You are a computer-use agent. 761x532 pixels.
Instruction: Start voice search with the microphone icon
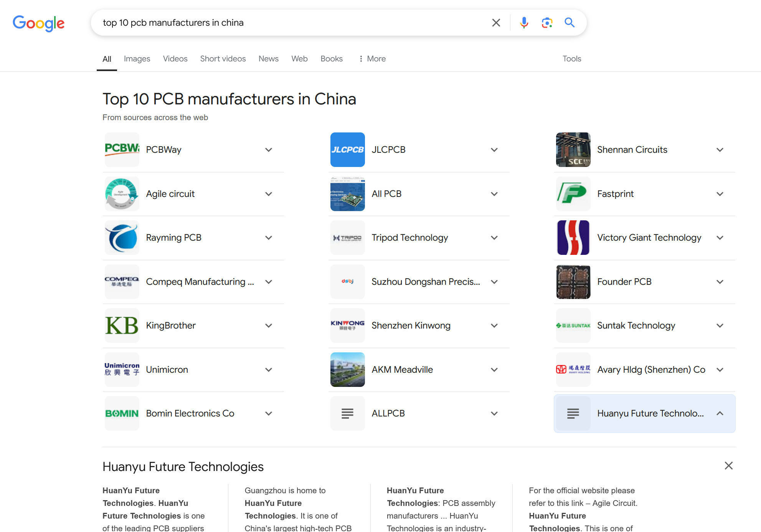[x=523, y=23]
